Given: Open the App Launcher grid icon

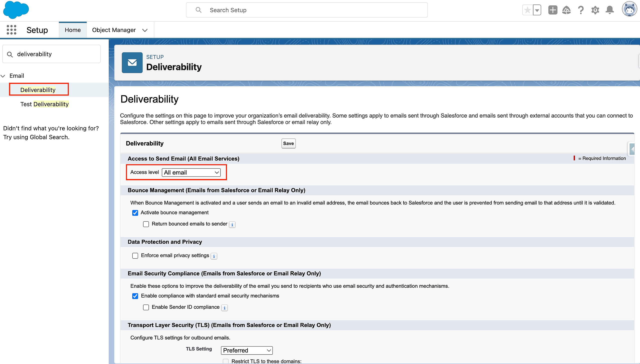Looking at the screenshot, I should 11,30.
